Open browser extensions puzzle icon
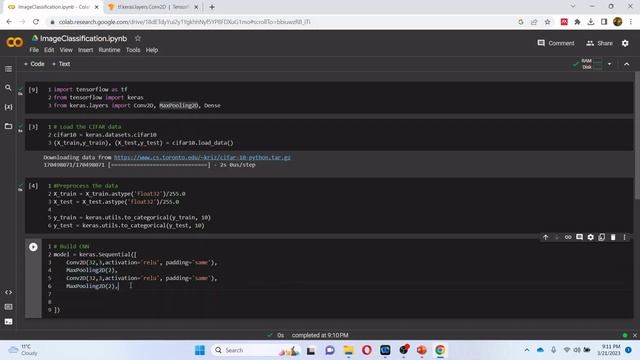The height and width of the screenshot is (360, 640). [577, 22]
